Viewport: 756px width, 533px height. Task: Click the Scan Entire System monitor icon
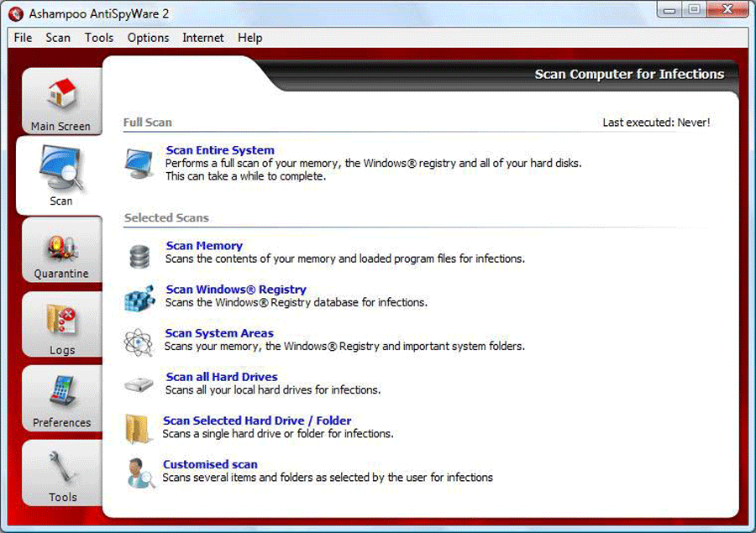139,164
